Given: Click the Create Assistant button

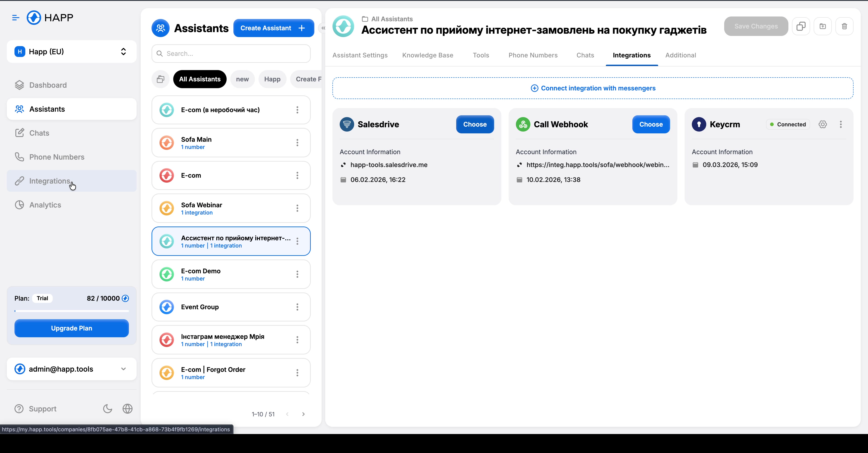Looking at the screenshot, I should coord(273,28).
